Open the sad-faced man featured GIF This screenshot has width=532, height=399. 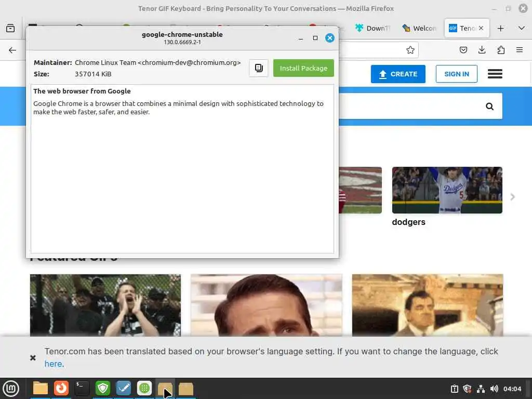(x=267, y=305)
